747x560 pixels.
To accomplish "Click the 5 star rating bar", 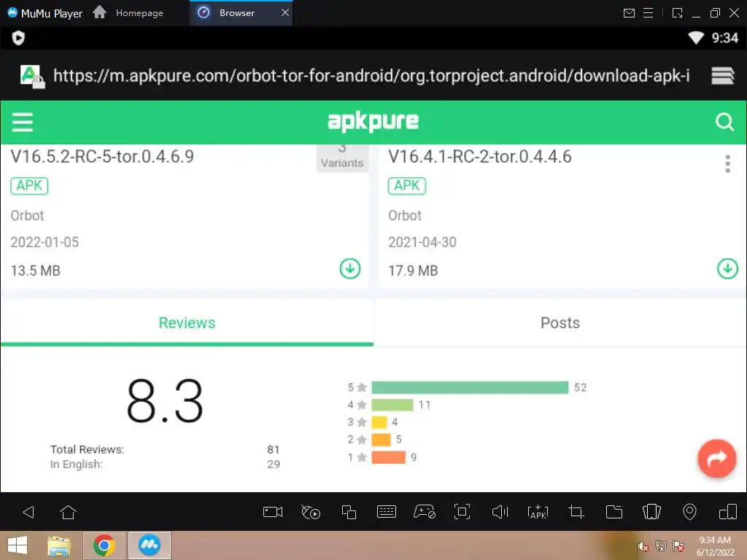I will click(x=470, y=388).
